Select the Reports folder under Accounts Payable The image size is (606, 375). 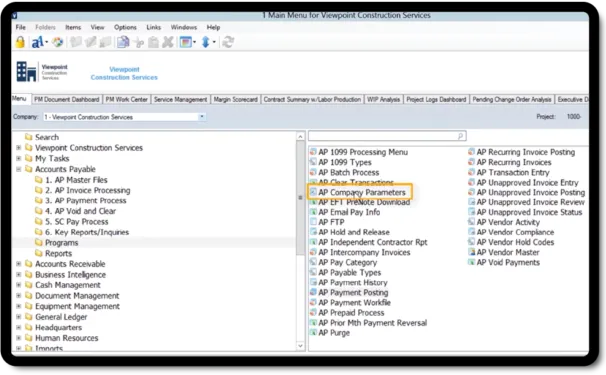point(53,254)
